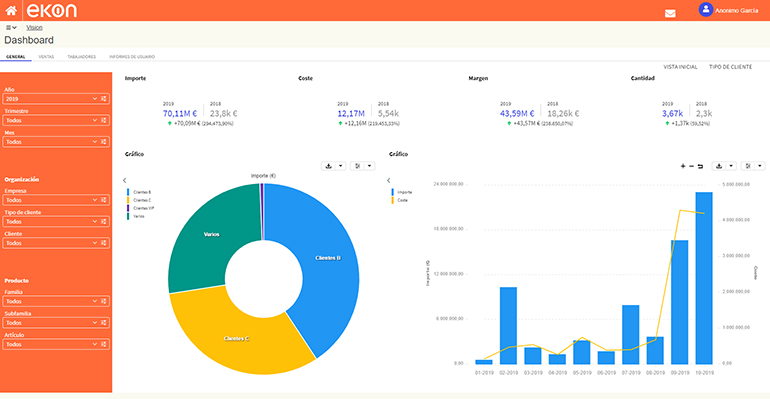Reset the bar chart zoom
770x399 pixels.
(700, 166)
